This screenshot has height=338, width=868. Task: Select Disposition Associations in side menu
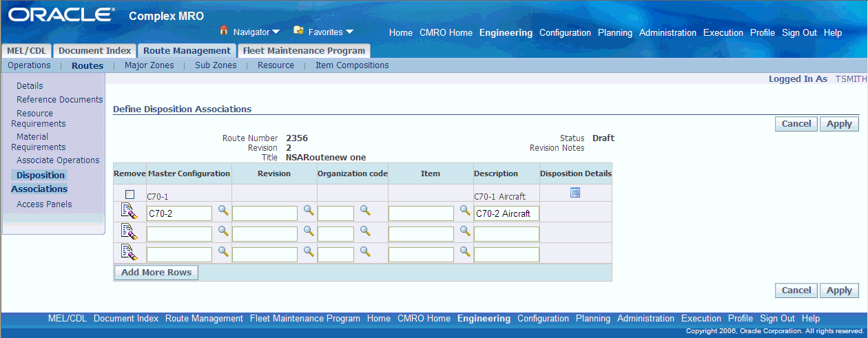pyautogui.click(x=39, y=182)
